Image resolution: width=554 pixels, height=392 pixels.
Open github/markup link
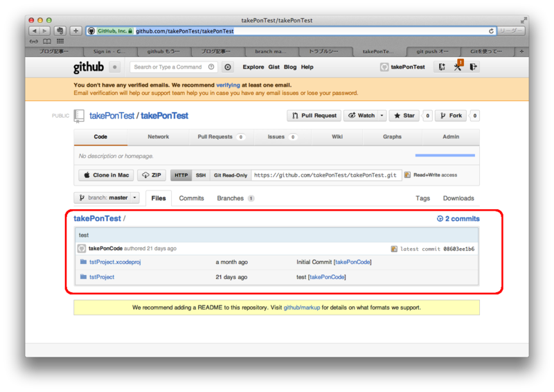click(302, 308)
